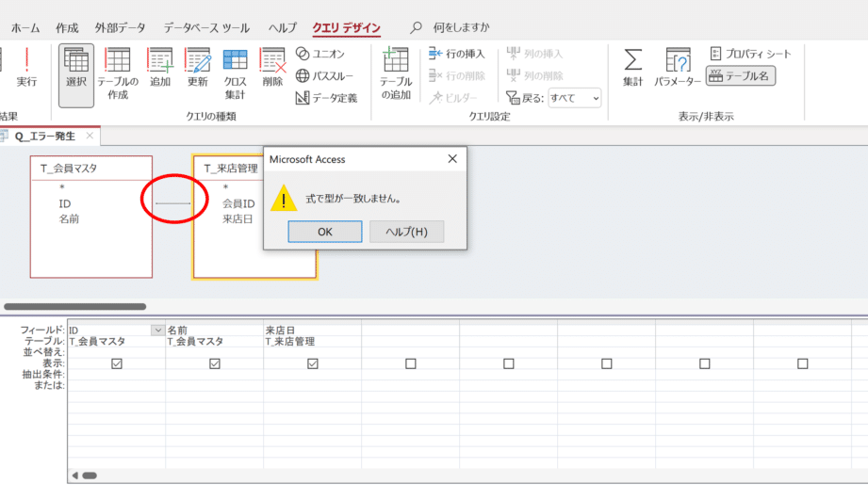The image size is (868, 500).
Task: Open the クエリ デザイン ribbon tab
Action: click(346, 28)
